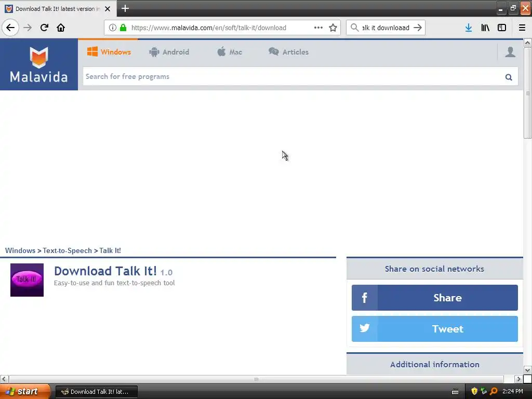Screen dimensions: 532x399
Task: Click the Easy-to-use text-to-speech tool subtitle
Action: click(x=114, y=283)
